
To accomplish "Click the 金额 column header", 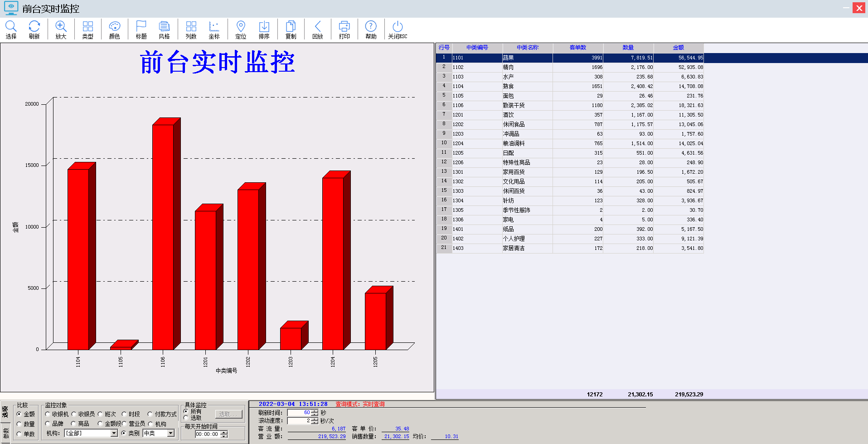I will tap(678, 48).
